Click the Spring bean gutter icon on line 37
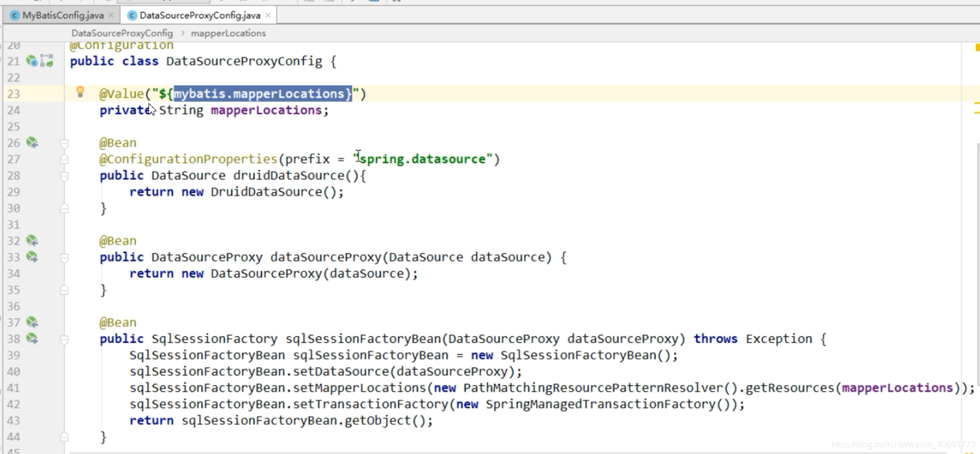Image resolution: width=980 pixels, height=454 pixels. (32, 322)
